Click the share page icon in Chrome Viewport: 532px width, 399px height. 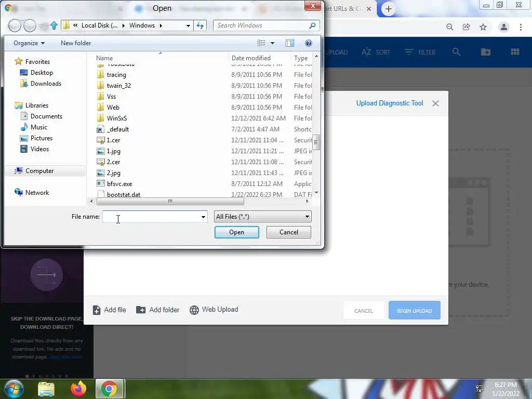coord(466,27)
